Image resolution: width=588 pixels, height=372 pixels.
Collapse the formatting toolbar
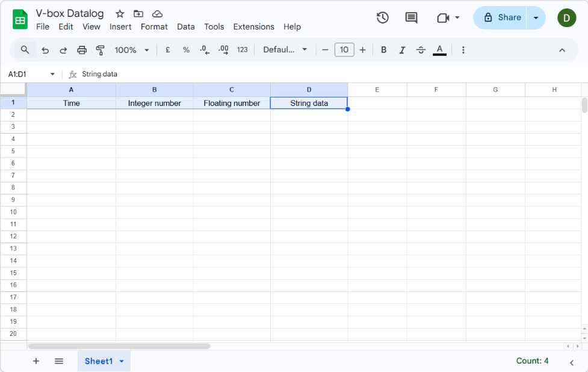coord(562,50)
